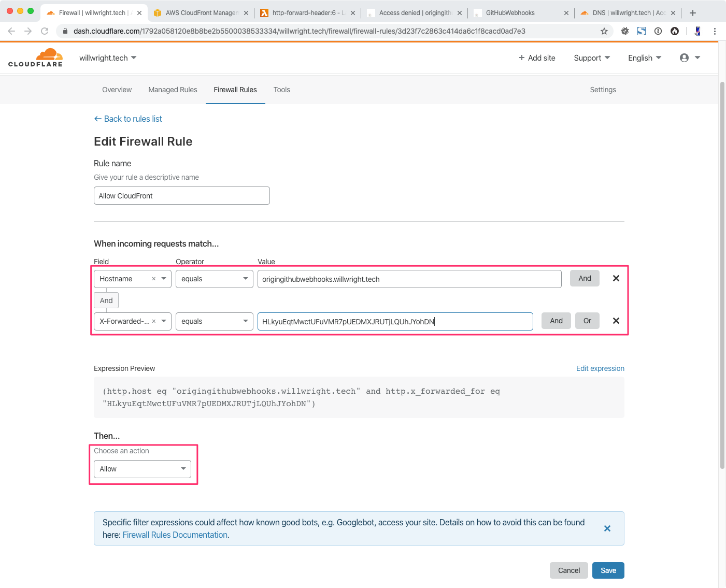Expand the willwright.tech site dropdown
This screenshot has width=726, height=588.
(108, 58)
